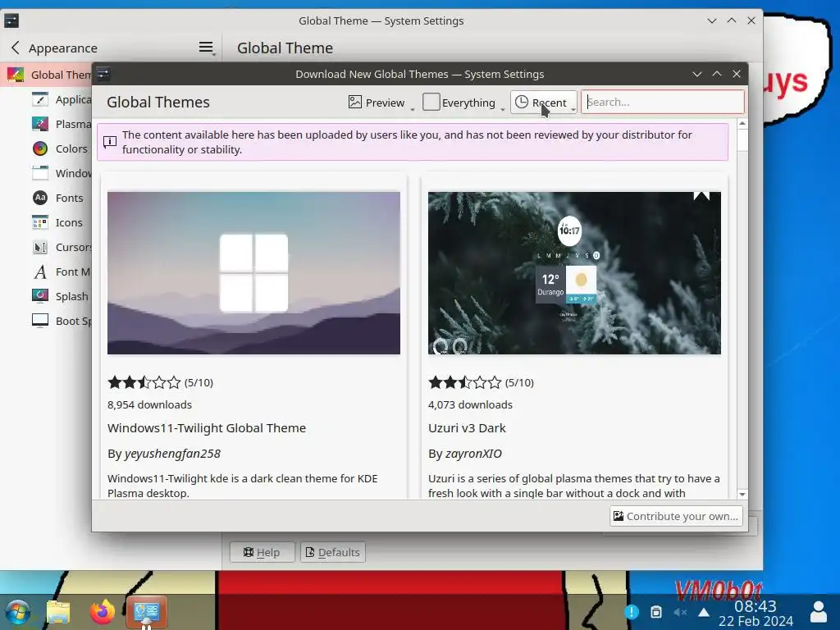The width and height of the screenshot is (840, 630).
Task: Go back via Appearance back arrow
Action: point(16,48)
